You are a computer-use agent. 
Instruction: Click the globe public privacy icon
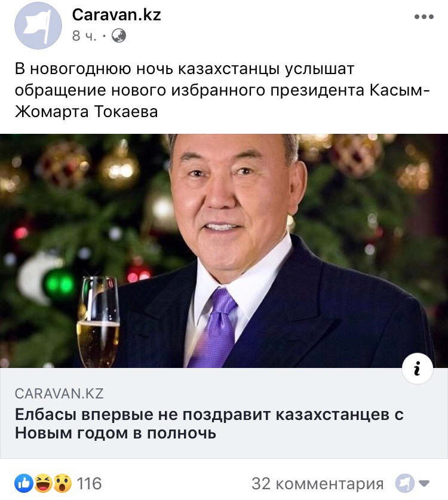click(119, 36)
